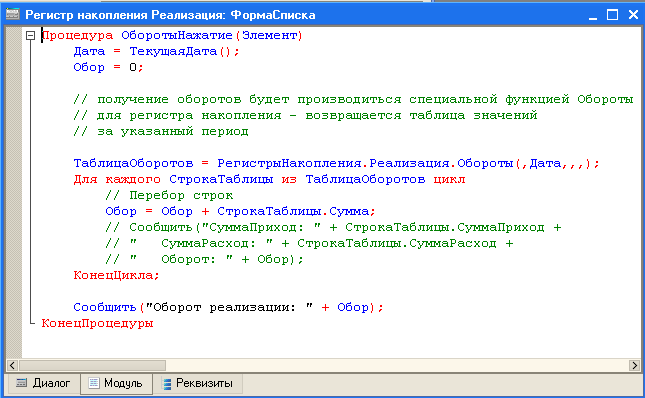
Task: Click the comment starting with получение оборотов
Action: point(353,100)
